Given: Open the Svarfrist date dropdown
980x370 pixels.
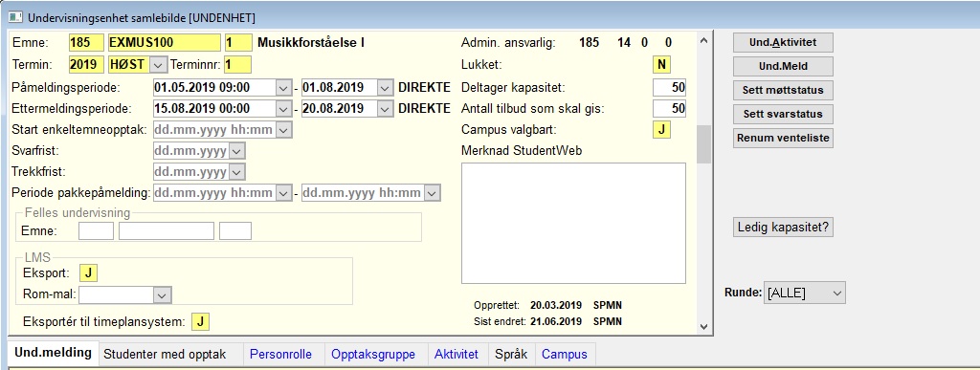Looking at the screenshot, I should point(237,151).
